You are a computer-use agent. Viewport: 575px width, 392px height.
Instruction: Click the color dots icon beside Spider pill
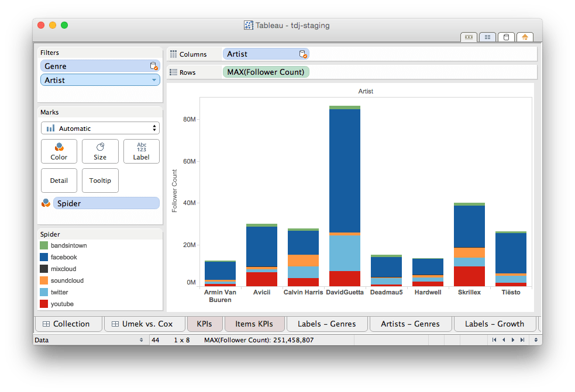pyautogui.click(x=46, y=203)
